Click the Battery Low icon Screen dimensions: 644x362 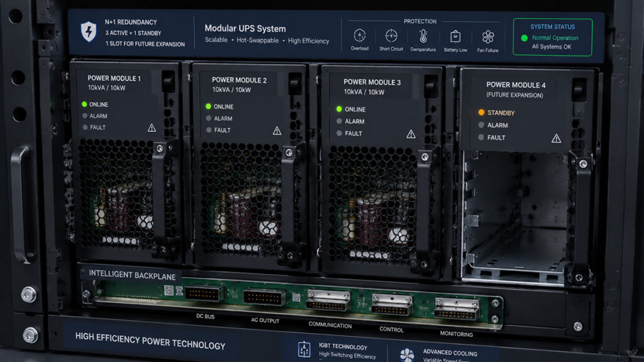pyautogui.click(x=455, y=36)
